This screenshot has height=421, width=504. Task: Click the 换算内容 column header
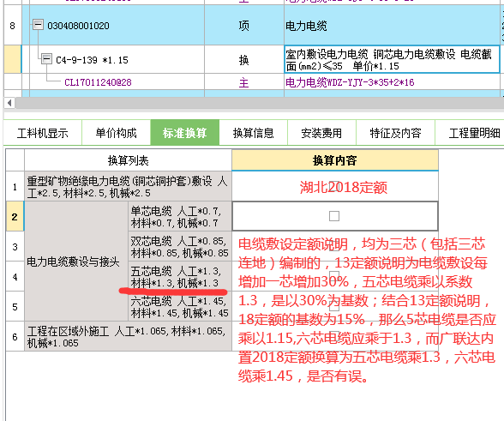(x=335, y=160)
